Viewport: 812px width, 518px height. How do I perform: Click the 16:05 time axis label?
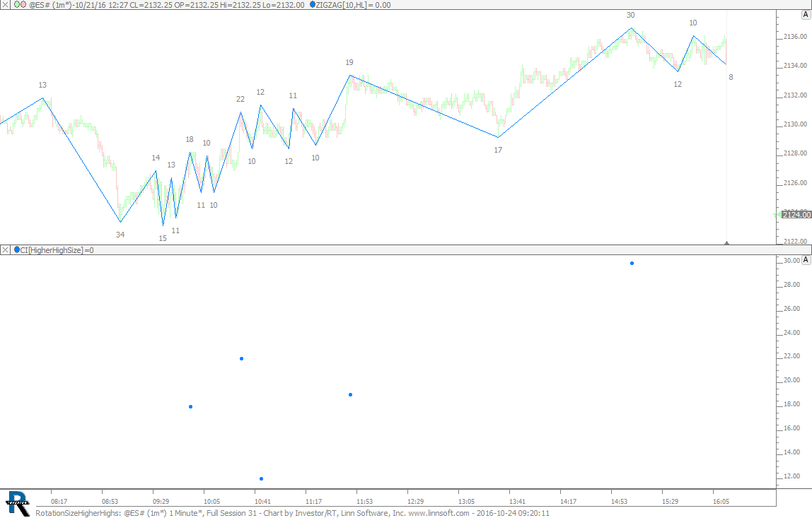point(721,502)
